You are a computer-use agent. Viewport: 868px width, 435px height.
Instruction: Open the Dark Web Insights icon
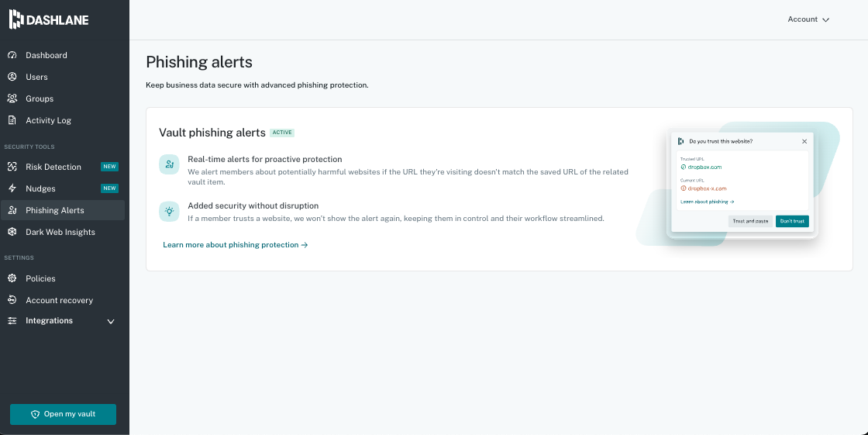pos(12,232)
